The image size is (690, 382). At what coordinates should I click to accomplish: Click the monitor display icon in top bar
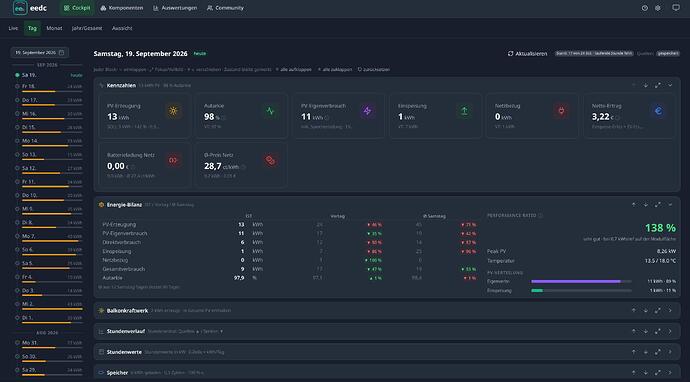coord(676,7)
